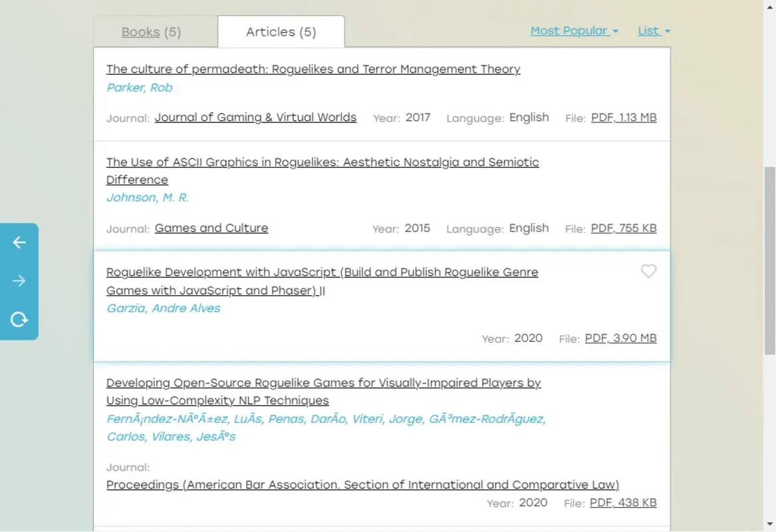Open the Most Popular sort dropdown
Screen dimensions: 776x532
coord(574,31)
